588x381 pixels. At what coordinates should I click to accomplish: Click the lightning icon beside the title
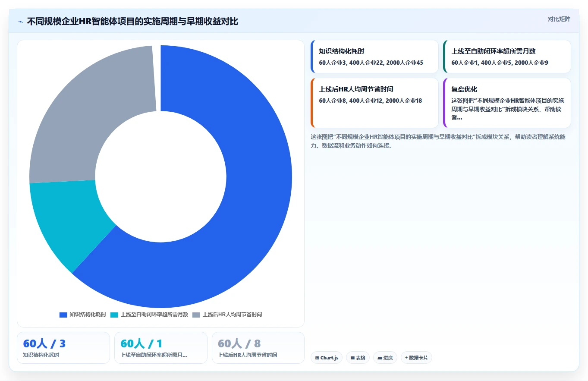20,22
